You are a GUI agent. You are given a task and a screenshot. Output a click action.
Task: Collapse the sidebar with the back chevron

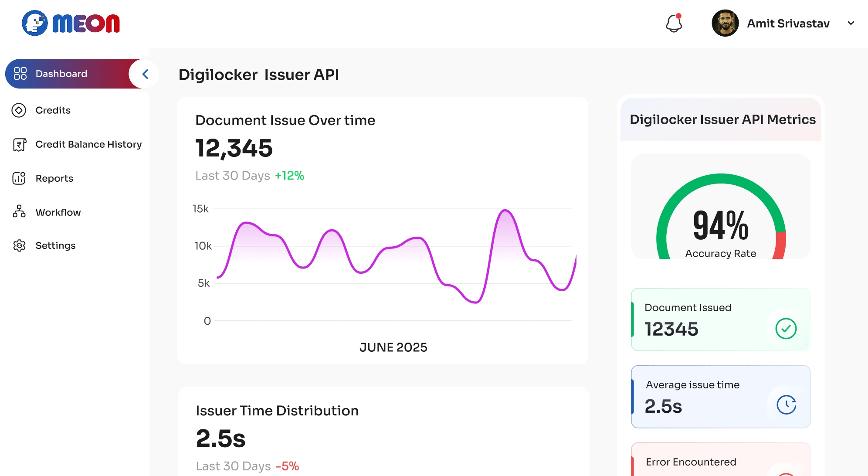pos(145,74)
